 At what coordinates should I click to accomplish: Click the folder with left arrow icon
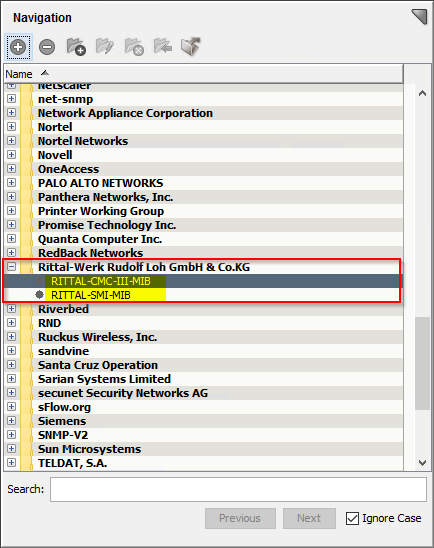pyautogui.click(x=163, y=46)
